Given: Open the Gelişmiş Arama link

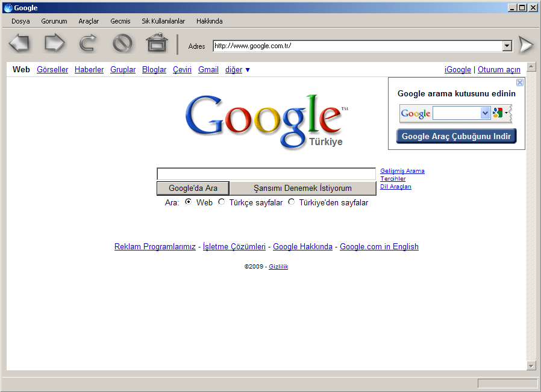Looking at the screenshot, I should [x=402, y=170].
